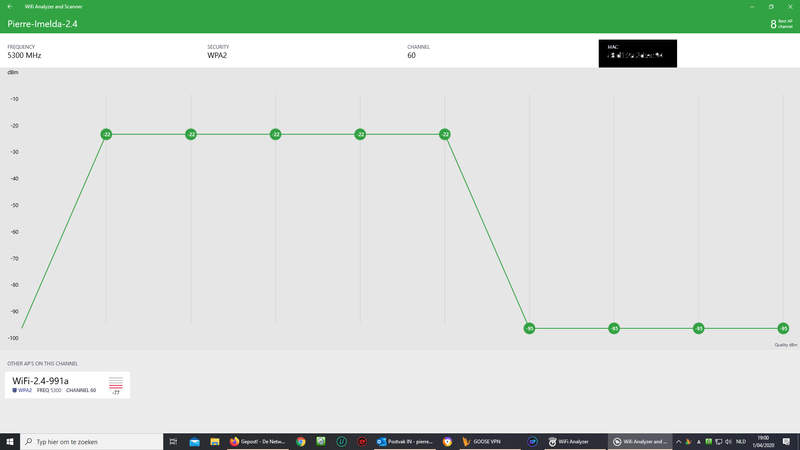800x450 pixels.
Task: Open the Action Center notifications icon
Action: point(786,442)
